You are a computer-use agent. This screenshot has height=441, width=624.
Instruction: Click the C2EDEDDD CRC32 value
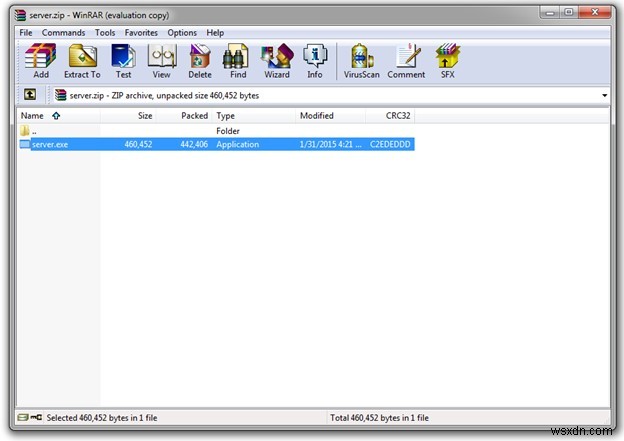[390, 144]
